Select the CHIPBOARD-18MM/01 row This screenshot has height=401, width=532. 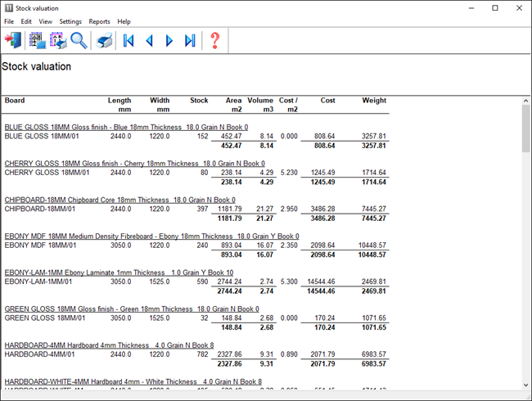point(40,209)
